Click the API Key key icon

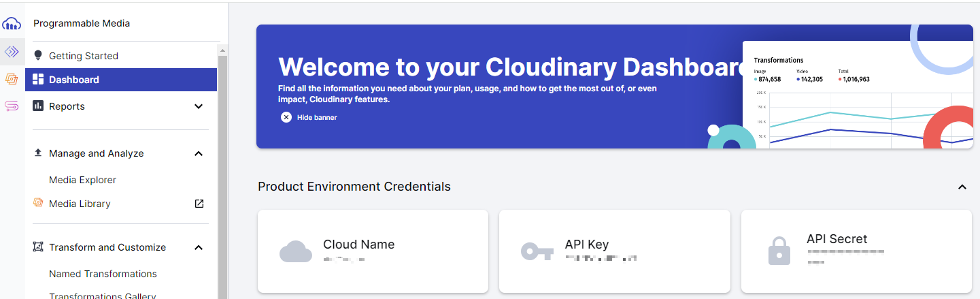point(537,251)
